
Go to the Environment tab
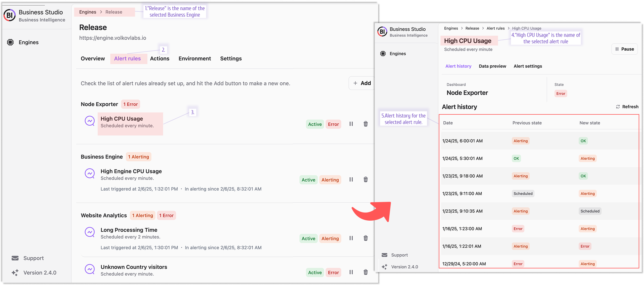click(195, 58)
